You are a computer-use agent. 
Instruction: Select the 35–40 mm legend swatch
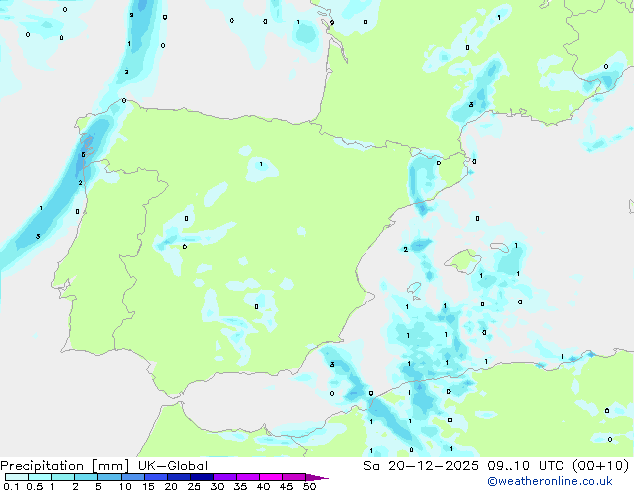coord(247,477)
